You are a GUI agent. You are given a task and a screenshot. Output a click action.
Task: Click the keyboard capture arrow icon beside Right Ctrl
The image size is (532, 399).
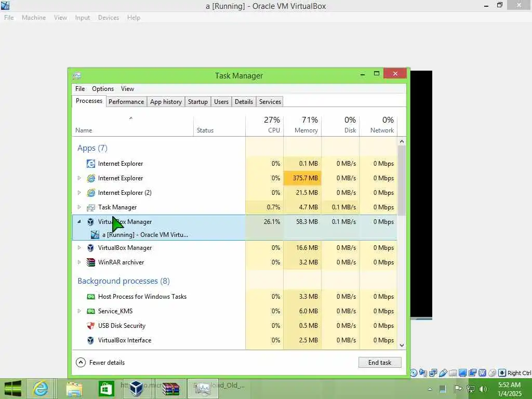tap(502, 373)
